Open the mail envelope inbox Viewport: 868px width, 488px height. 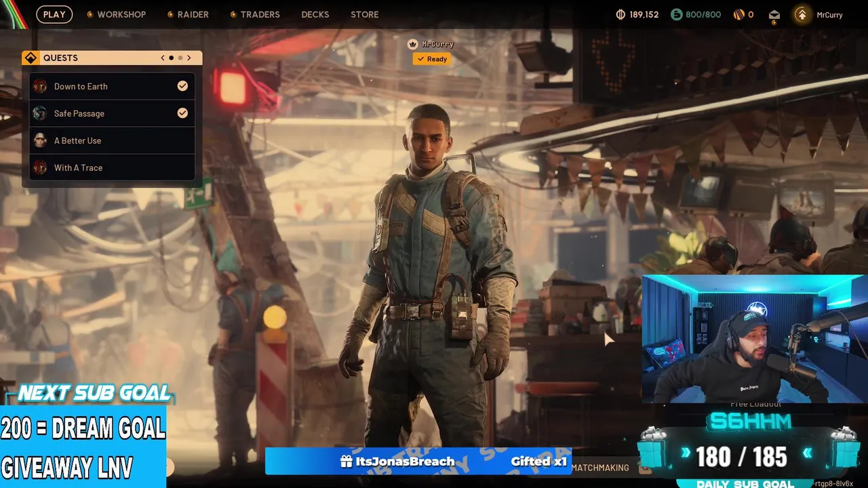coord(774,15)
